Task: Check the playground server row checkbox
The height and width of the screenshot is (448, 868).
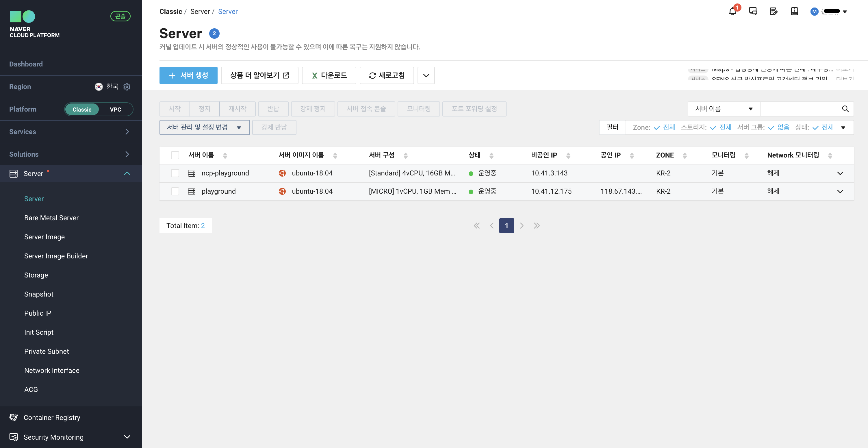Action: pos(175,191)
